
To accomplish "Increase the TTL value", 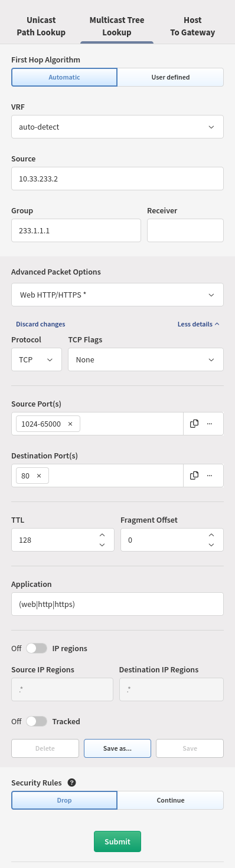I will pos(102,534).
